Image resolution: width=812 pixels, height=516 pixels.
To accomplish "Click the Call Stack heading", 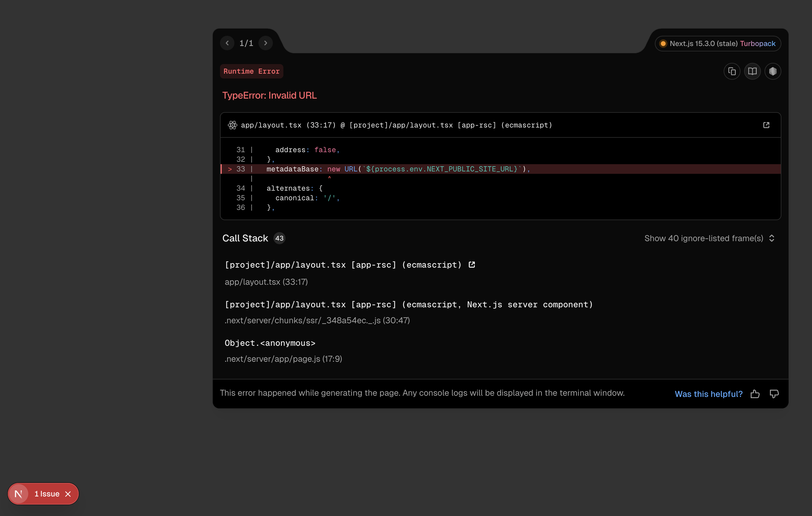I will pos(245,238).
